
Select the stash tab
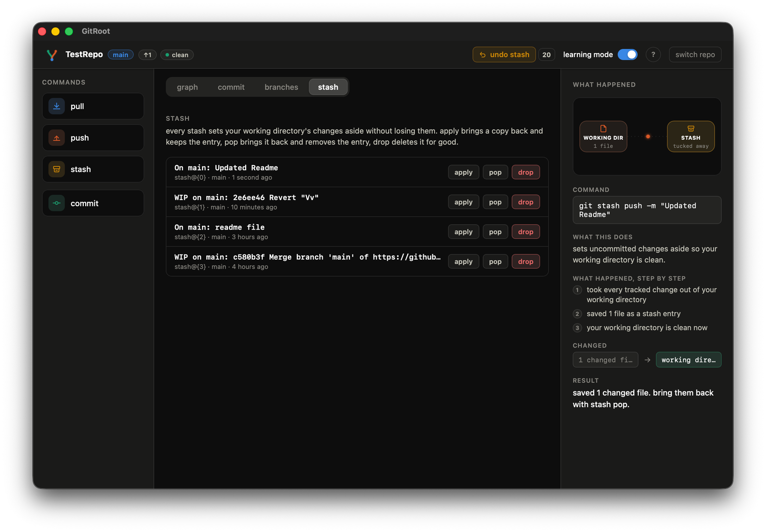328,87
